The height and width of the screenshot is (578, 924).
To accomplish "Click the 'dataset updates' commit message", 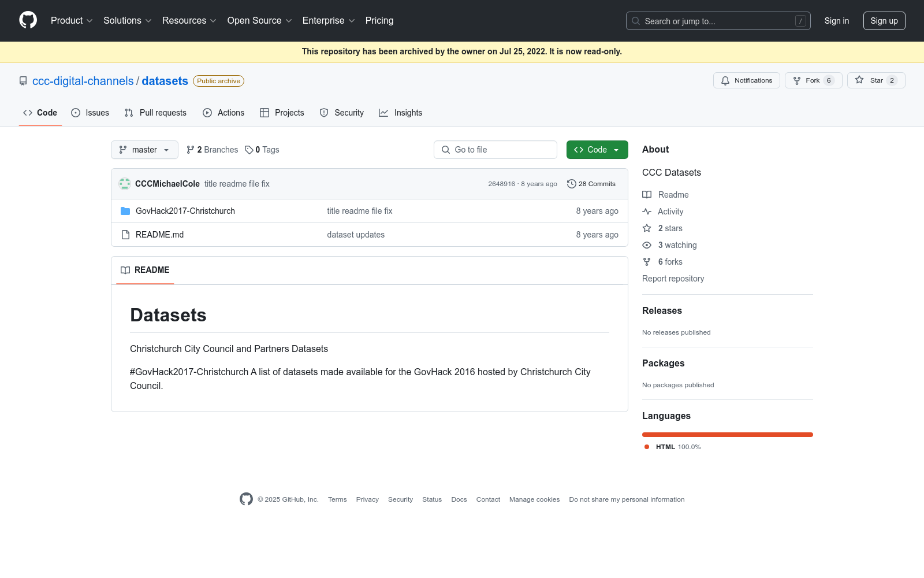I will click(356, 235).
